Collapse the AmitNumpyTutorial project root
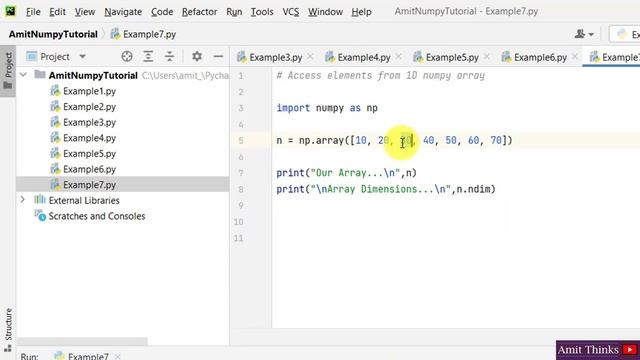 (23, 75)
